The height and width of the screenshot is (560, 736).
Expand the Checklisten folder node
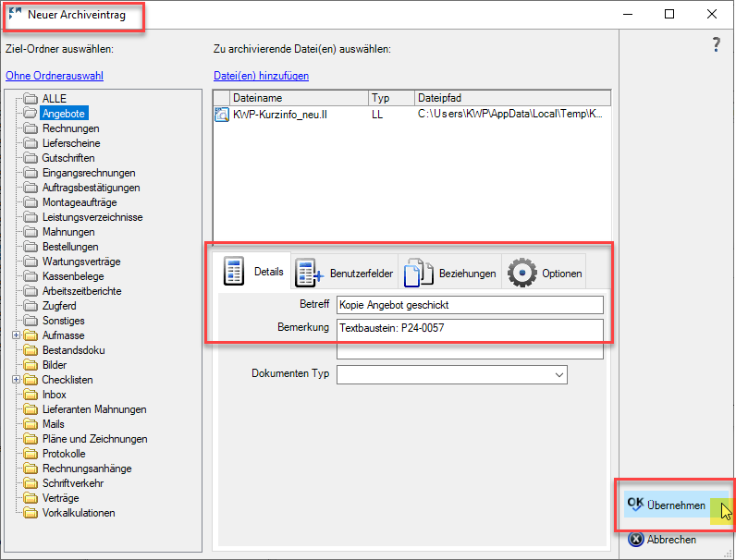click(x=17, y=380)
